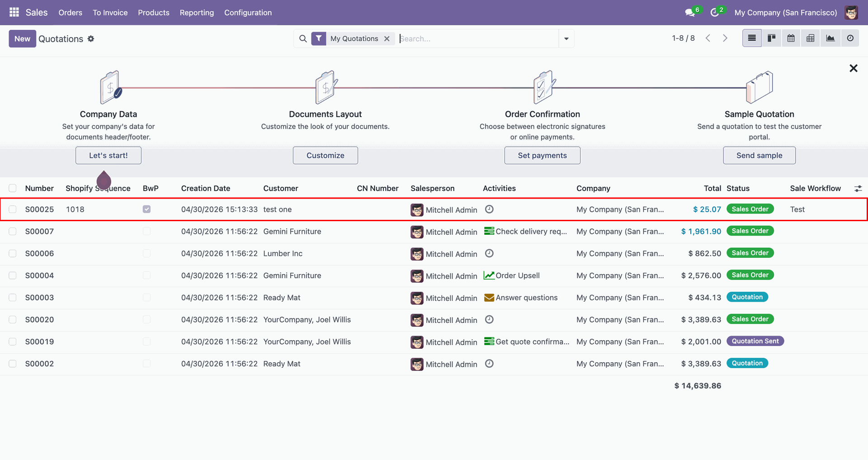Open the Order Upsell activity for S00004

[512, 275]
